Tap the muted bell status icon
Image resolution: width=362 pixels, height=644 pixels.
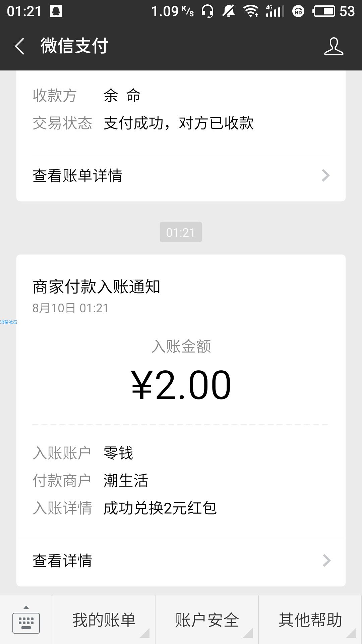click(x=229, y=11)
